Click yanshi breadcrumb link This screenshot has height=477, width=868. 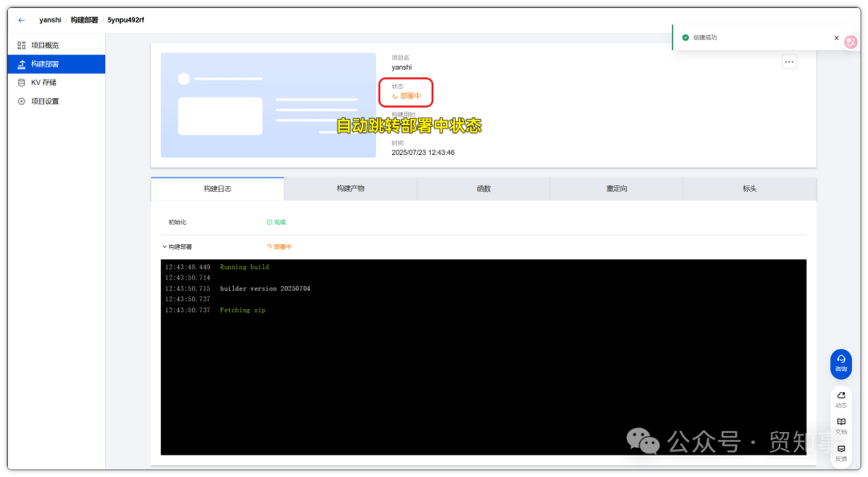tap(51, 20)
